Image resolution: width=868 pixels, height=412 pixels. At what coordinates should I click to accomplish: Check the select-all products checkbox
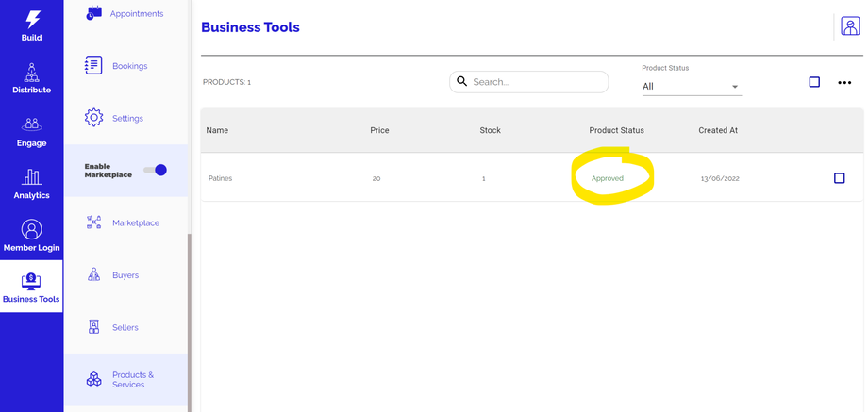[814, 82]
